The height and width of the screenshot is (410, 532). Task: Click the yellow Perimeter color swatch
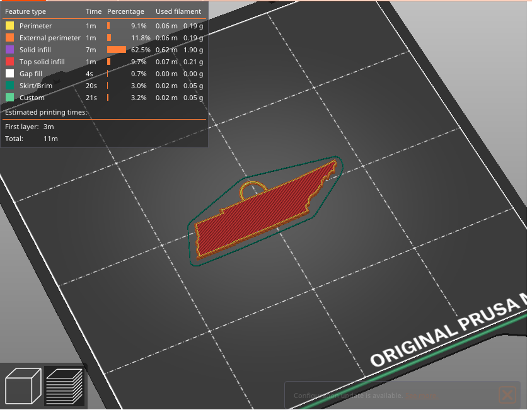(x=10, y=26)
